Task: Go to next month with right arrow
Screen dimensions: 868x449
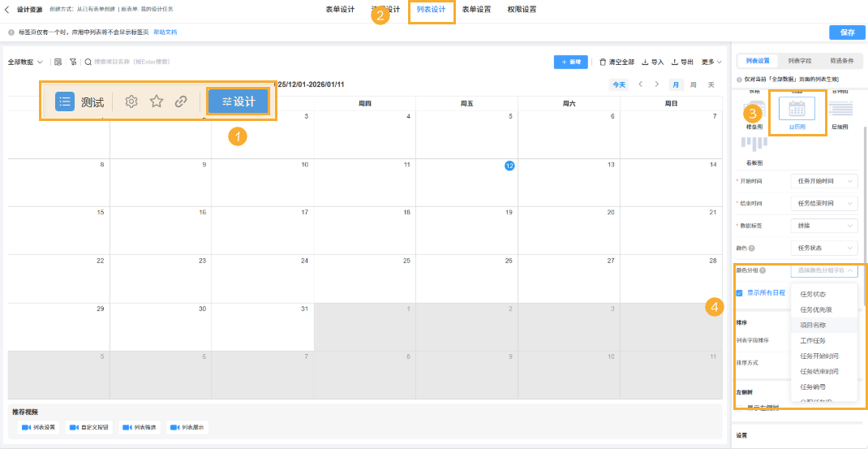Action: (657, 84)
